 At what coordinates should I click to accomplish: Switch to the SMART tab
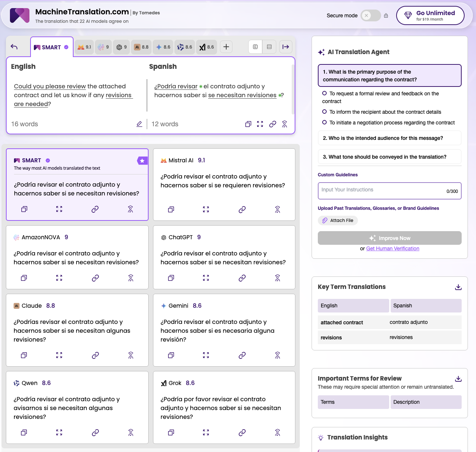click(51, 47)
